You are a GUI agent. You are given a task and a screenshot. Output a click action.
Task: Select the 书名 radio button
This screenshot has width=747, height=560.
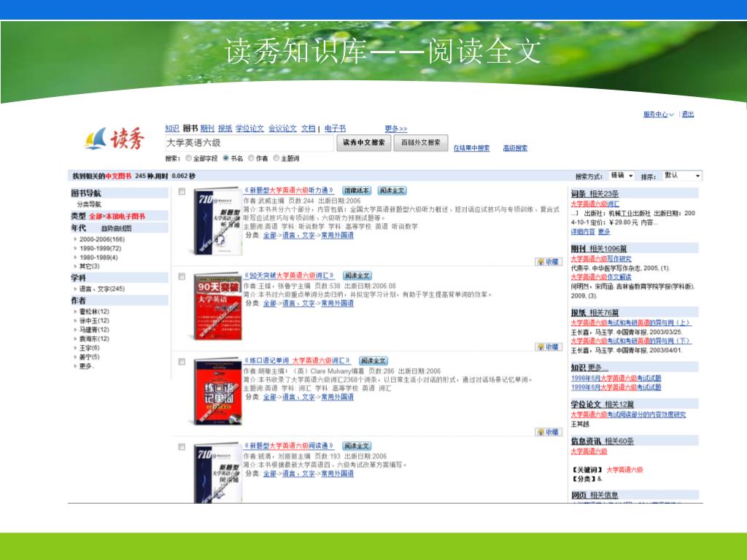pyautogui.click(x=226, y=158)
